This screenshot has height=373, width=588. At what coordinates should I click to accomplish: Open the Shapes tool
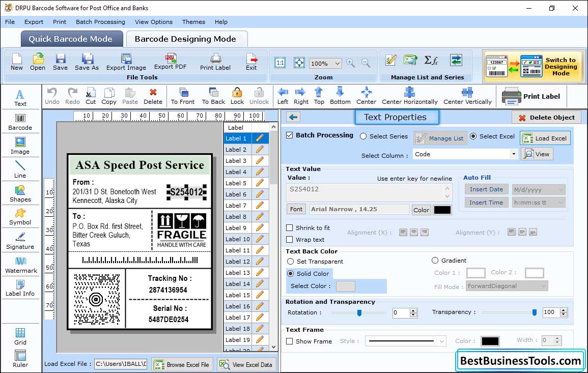coord(20,193)
